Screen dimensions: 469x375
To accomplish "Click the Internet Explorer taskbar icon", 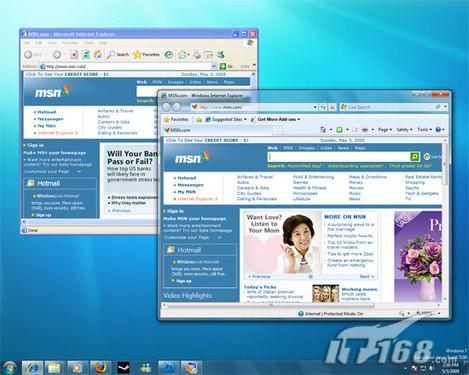I will pyautogui.click(x=33, y=367).
